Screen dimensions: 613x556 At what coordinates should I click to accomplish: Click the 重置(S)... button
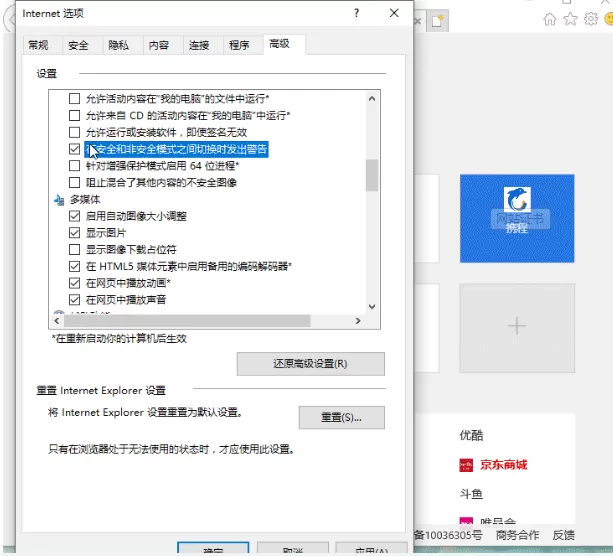click(341, 418)
